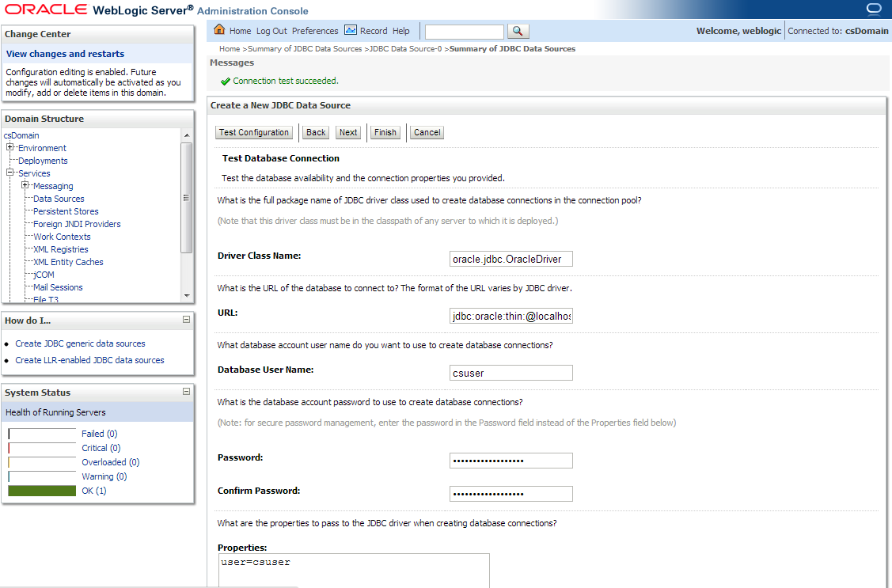Screen dimensions: 892x588
Task: Click the Database User Name field
Action: click(x=511, y=373)
